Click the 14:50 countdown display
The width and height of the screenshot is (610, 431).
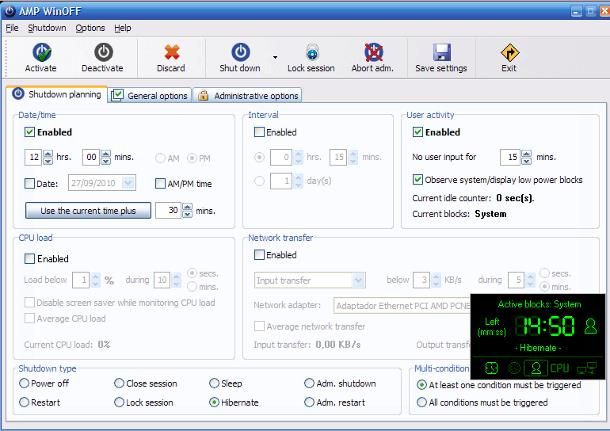coord(545,326)
